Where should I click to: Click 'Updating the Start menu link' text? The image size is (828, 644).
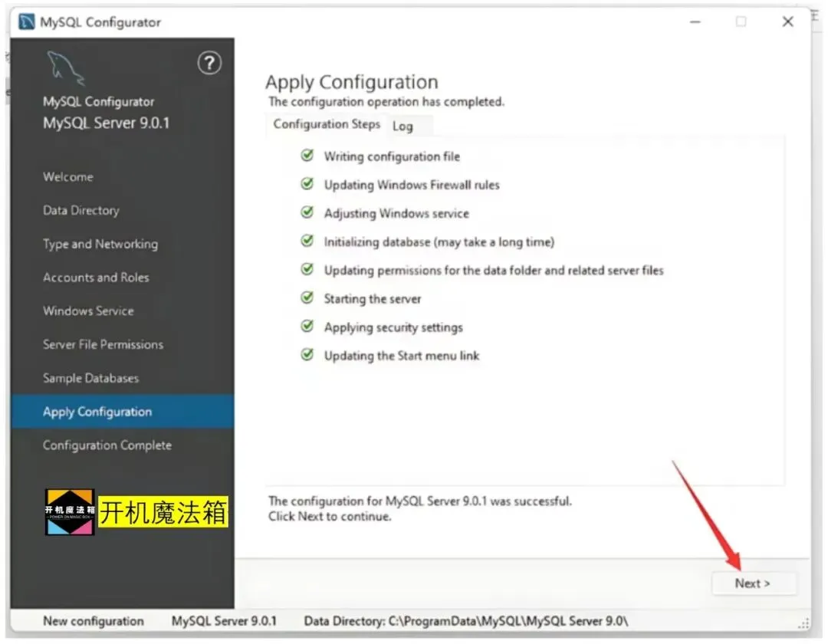click(402, 356)
